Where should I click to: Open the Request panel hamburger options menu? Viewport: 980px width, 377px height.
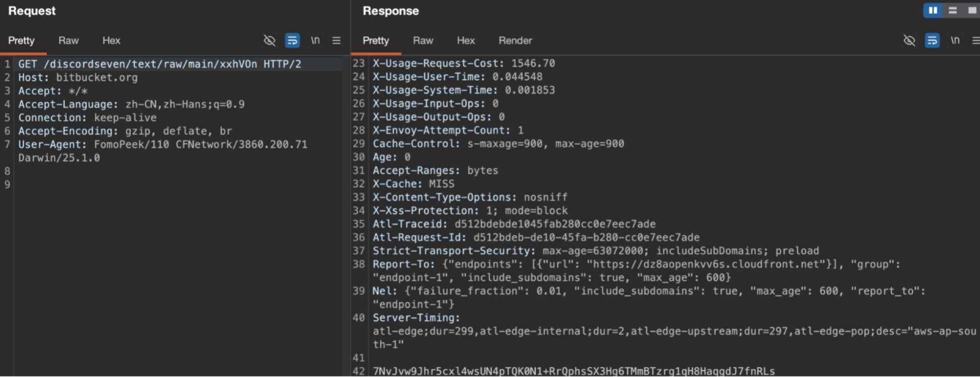(x=337, y=41)
